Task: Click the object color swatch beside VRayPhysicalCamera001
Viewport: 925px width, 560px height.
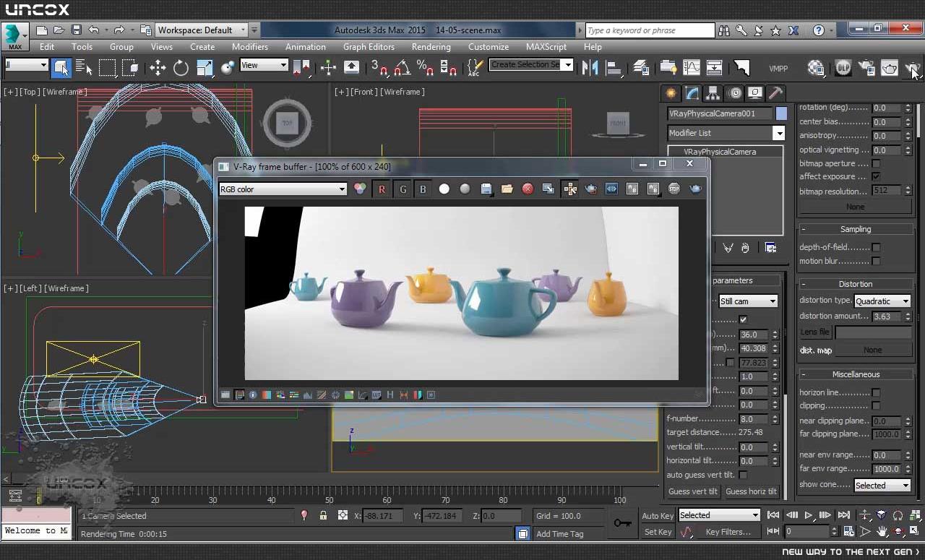Action: (x=781, y=113)
